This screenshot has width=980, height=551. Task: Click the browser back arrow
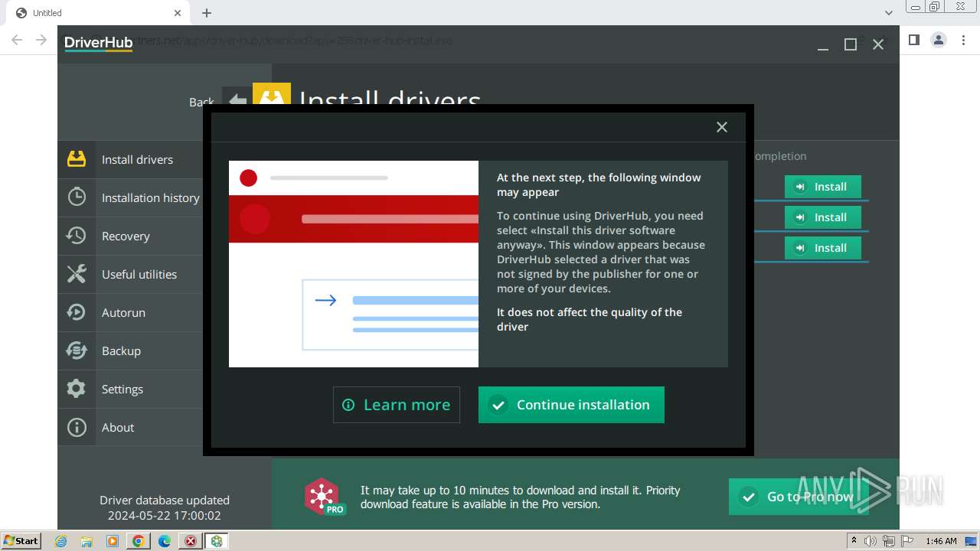pos(17,40)
